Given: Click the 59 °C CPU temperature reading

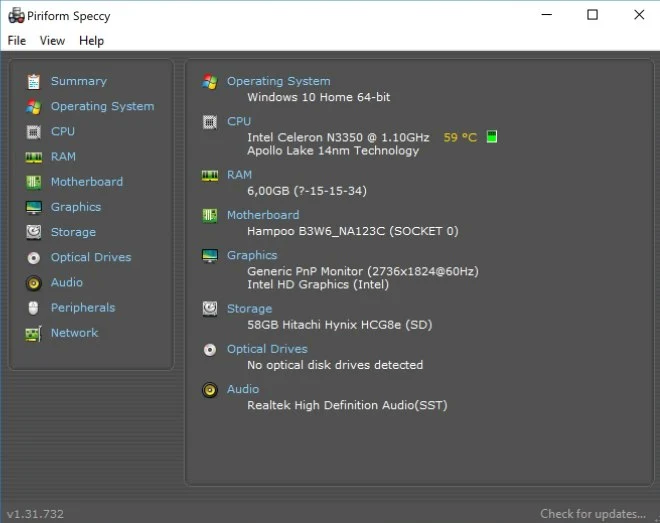Looking at the screenshot, I should point(460,137).
